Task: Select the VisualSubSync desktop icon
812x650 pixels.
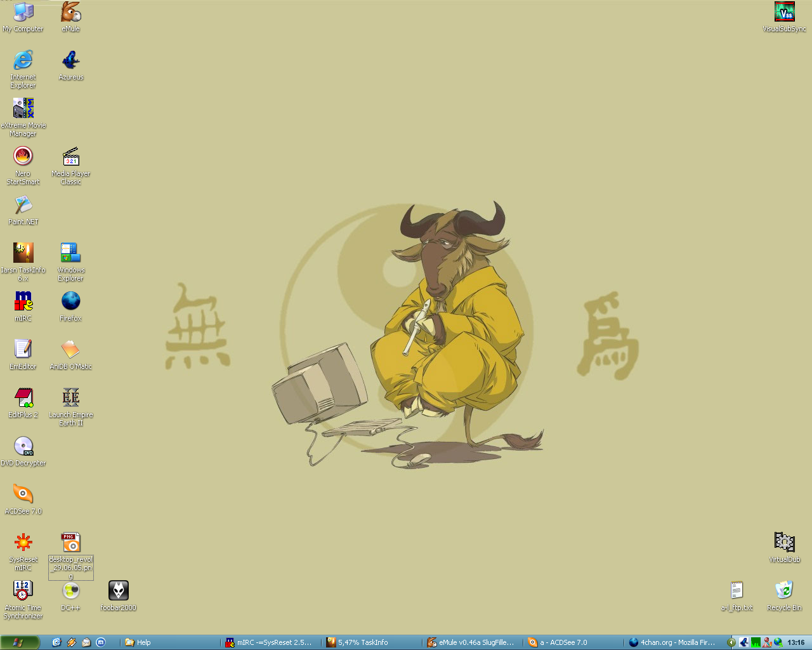Action: point(785,17)
